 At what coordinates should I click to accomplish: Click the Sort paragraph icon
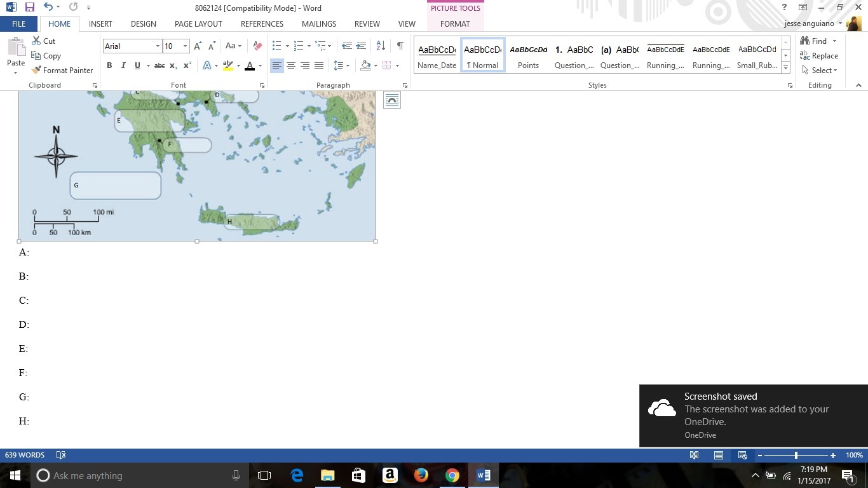click(x=381, y=46)
